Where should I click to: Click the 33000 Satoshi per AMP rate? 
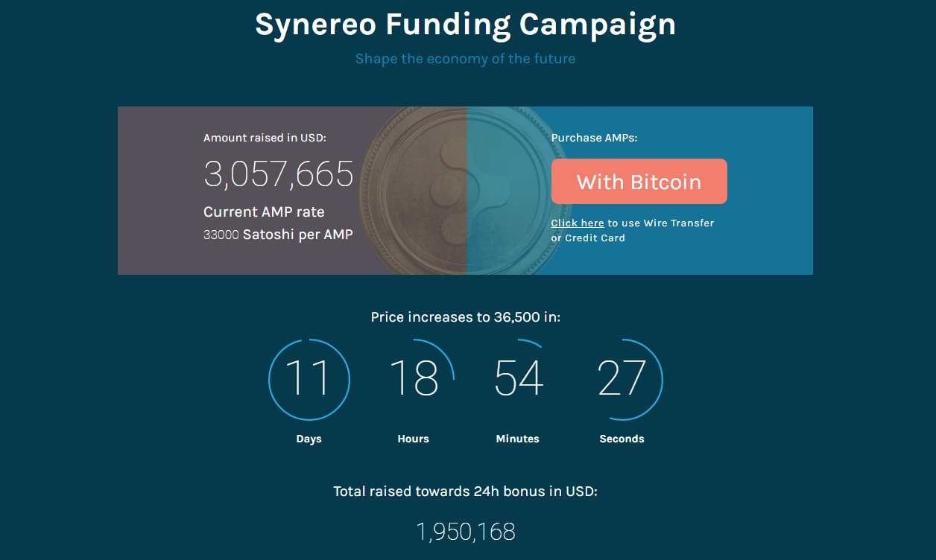point(278,235)
